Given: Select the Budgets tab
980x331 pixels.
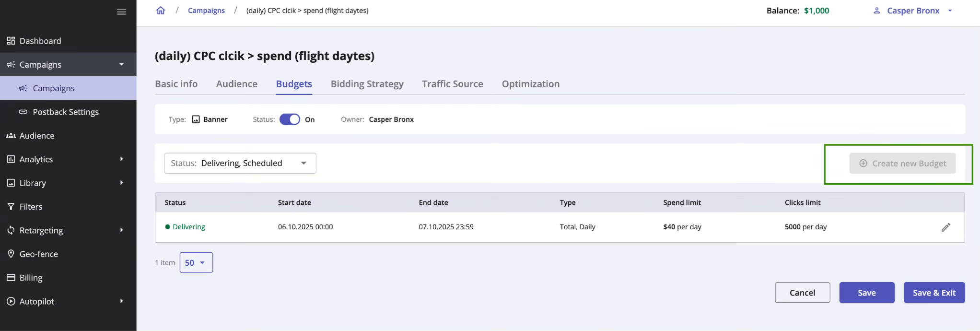Looking at the screenshot, I should 294,84.
